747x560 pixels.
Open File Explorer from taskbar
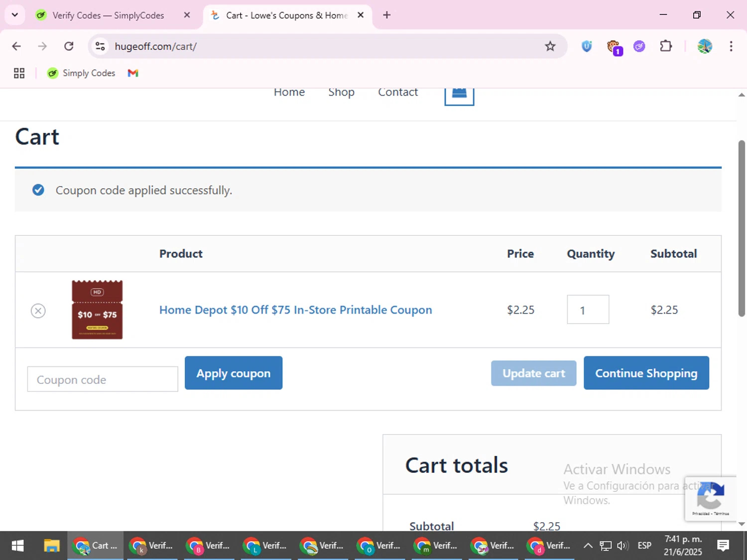(x=51, y=546)
